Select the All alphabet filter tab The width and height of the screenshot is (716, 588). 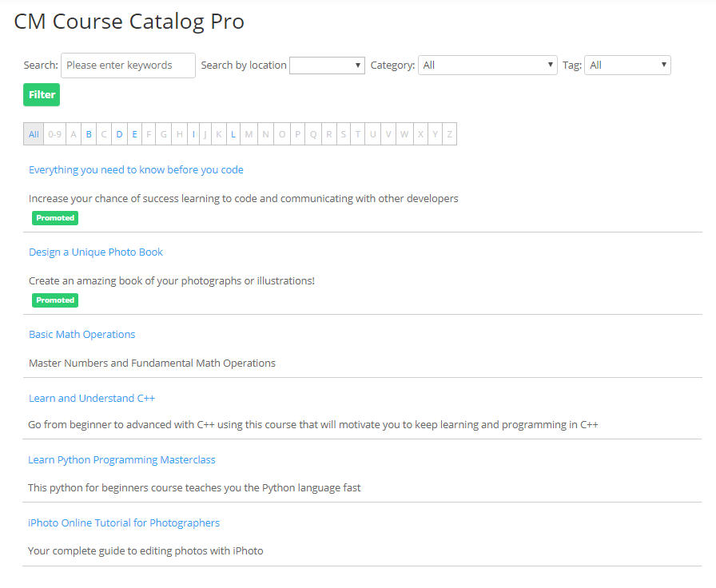point(34,134)
